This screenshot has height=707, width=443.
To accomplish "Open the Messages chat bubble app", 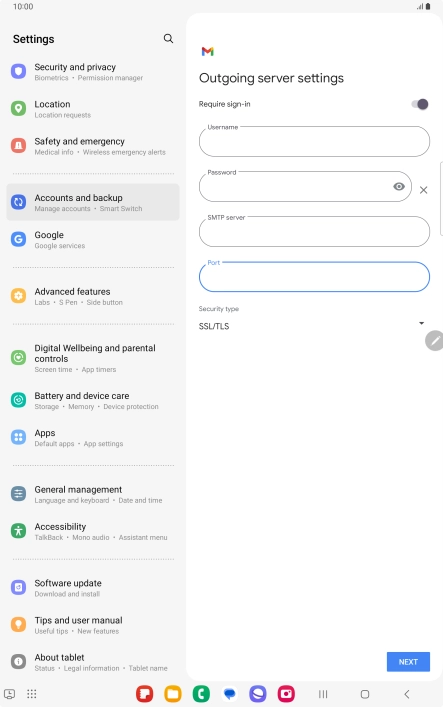I will pyautogui.click(x=230, y=693).
